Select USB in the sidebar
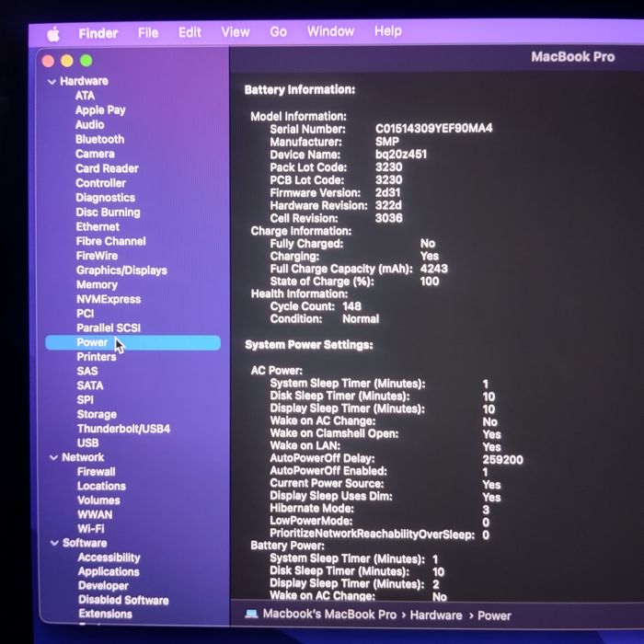This screenshot has height=644, width=644. click(x=88, y=443)
